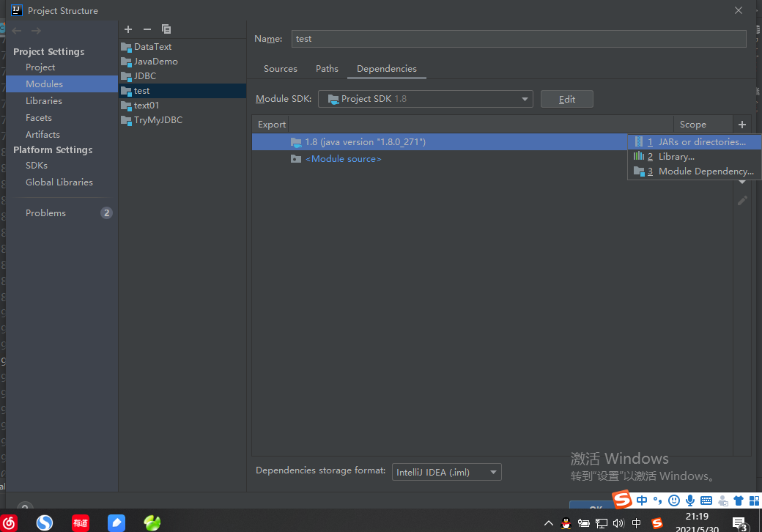Open the blue note app on taskbar
Screen dimensions: 762x532
pyautogui.click(x=116, y=522)
